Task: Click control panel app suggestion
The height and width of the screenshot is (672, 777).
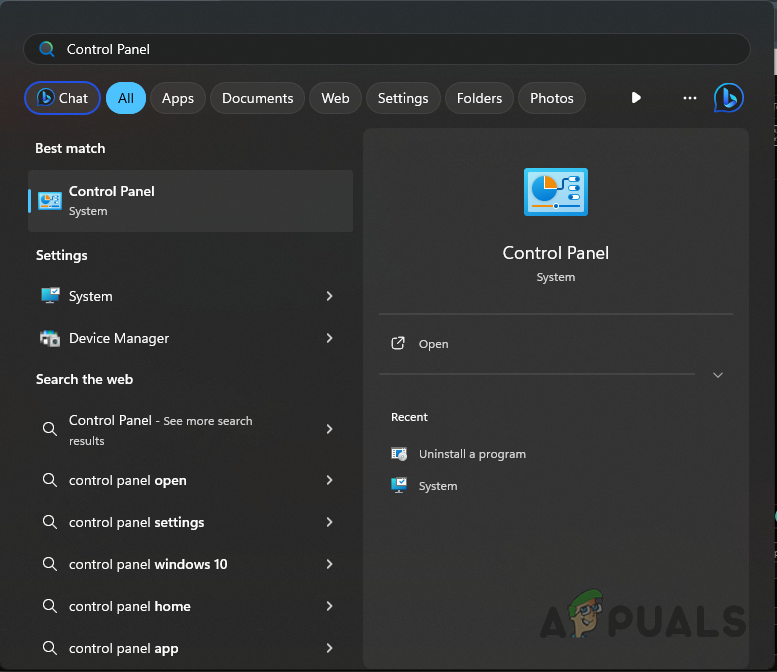Action: click(x=191, y=648)
